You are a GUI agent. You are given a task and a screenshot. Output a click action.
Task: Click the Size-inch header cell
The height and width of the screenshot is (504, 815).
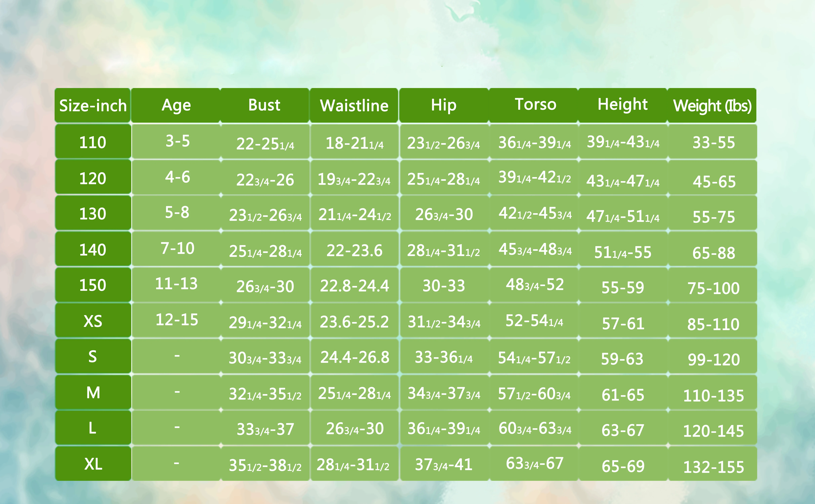click(93, 106)
